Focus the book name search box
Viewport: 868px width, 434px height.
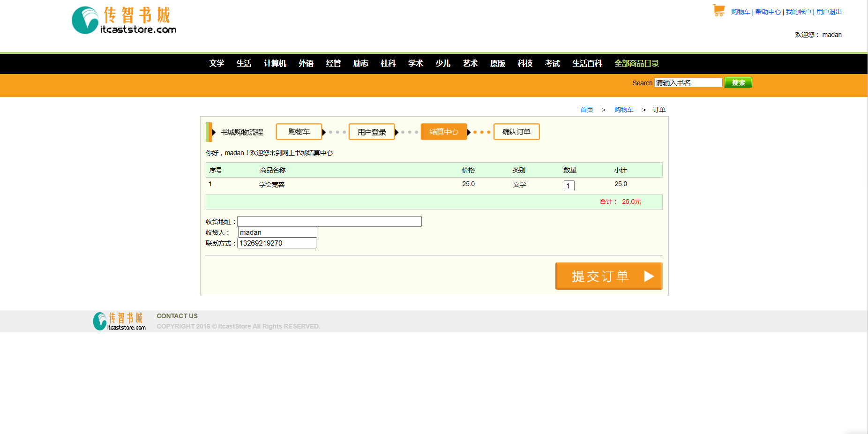(688, 82)
